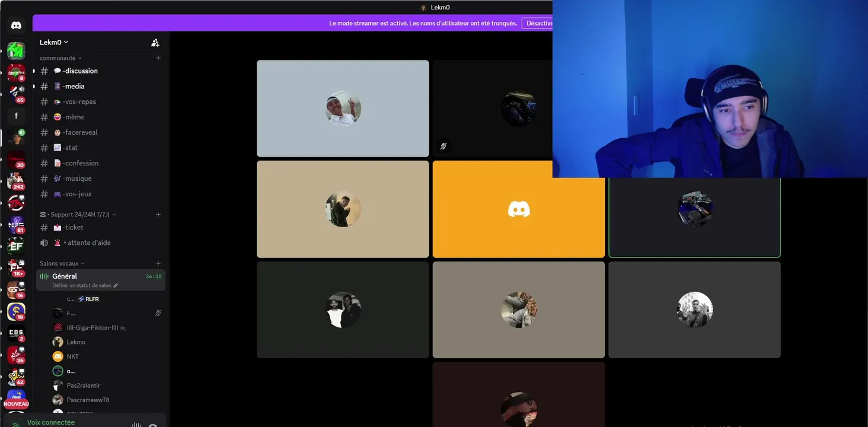Open the -facereveal channel
The image size is (868, 427).
coord(101,132)
